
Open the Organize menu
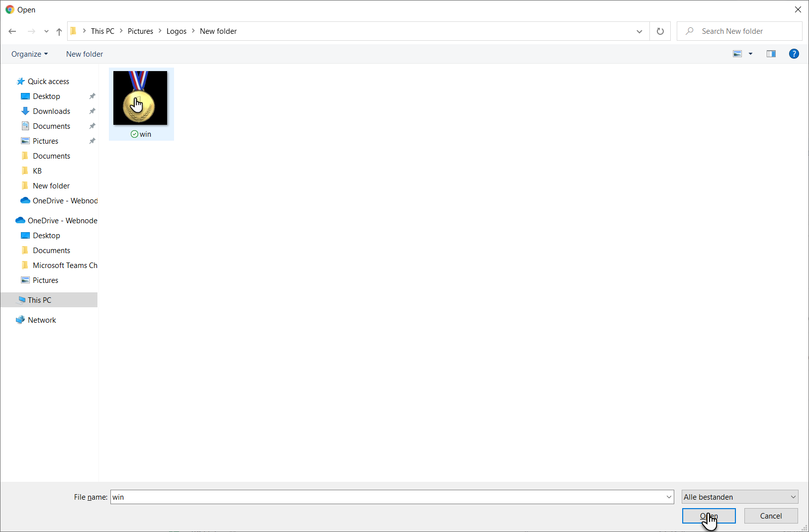coord(30,54)
